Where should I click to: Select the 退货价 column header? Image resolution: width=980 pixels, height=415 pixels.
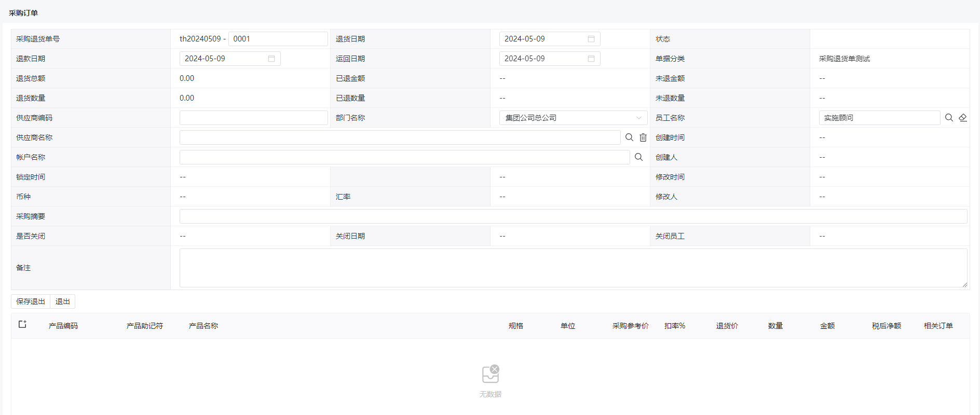tap(727, 326)
